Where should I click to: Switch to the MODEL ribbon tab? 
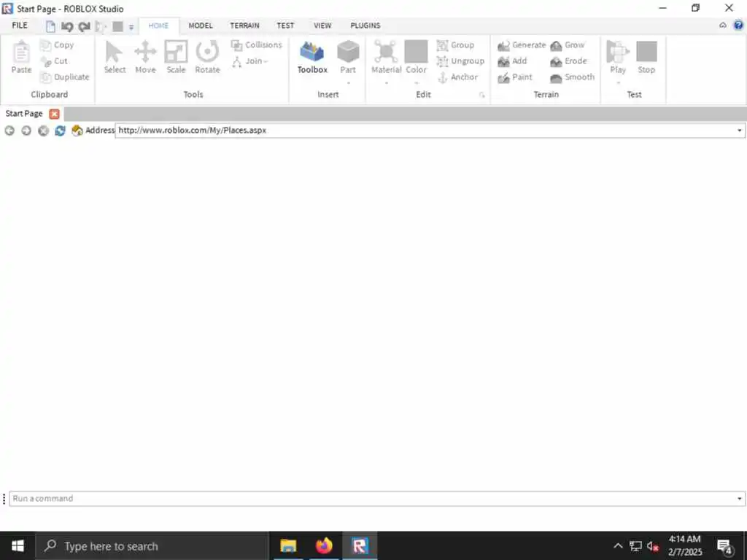[201, 26]
